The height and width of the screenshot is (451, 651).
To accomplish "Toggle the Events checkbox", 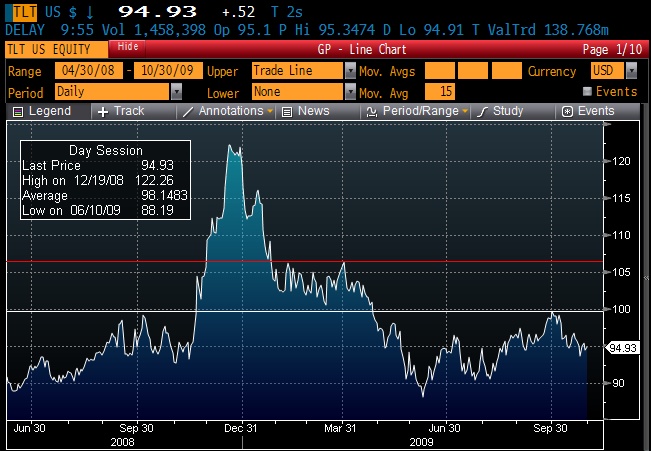I will [588, 91].
